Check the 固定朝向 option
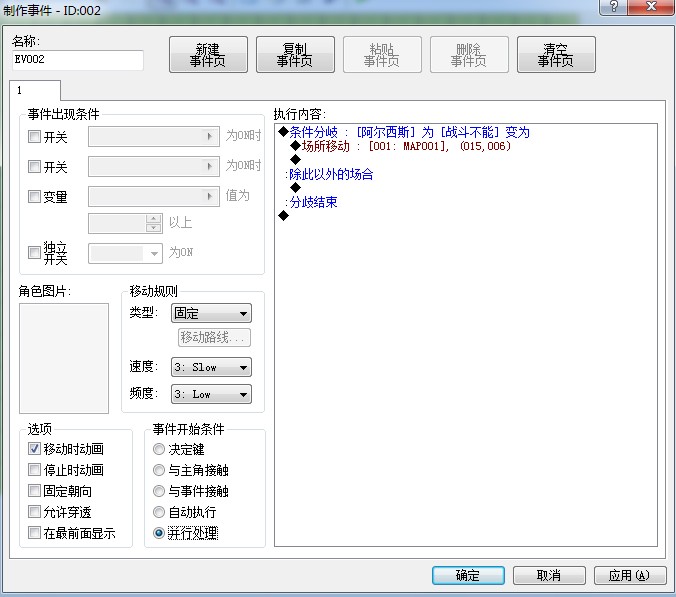Image resolution: width=676 pixels, height=597 pixels. click(x=34, y=491)
